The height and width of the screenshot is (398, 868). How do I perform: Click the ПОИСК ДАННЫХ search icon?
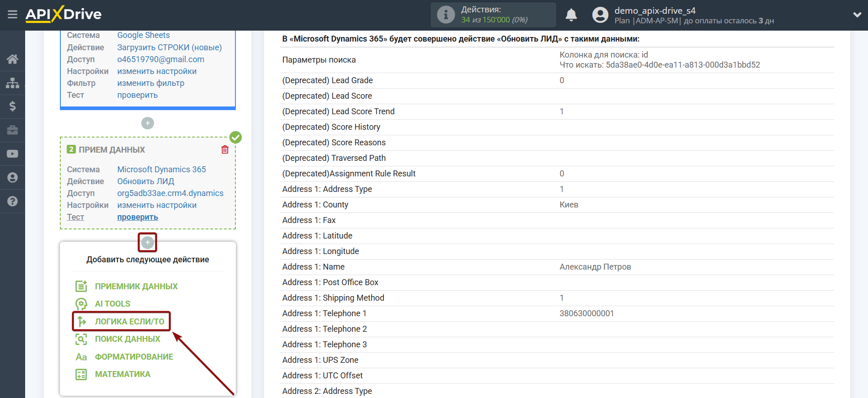(81, 339)
